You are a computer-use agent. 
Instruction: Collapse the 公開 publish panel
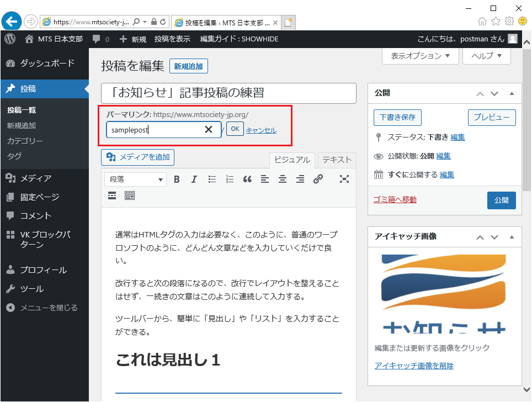click(x=512, y=93)
